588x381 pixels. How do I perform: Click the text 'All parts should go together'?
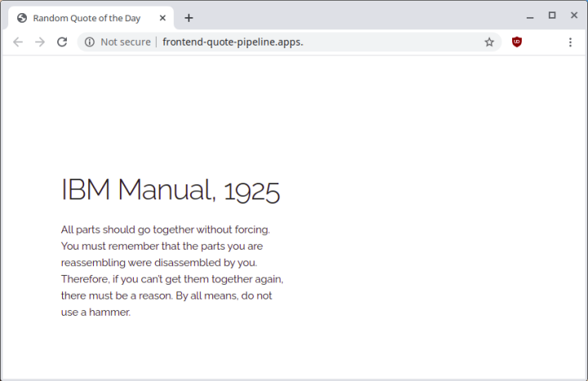127,229
